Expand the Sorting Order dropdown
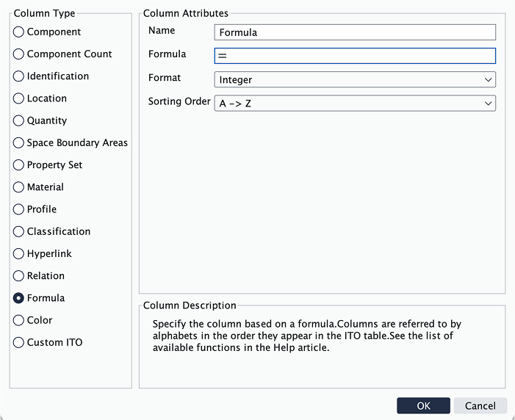Screen dimensions: 515x420 355,104
